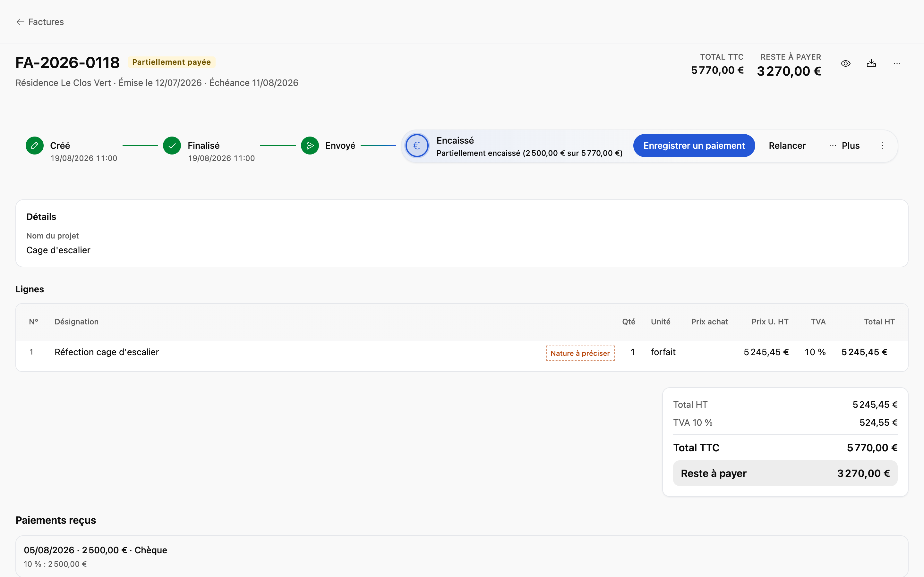Click the Désignation column header
The width and height of the screenshot is (924, 577).
tap(76, 322)
